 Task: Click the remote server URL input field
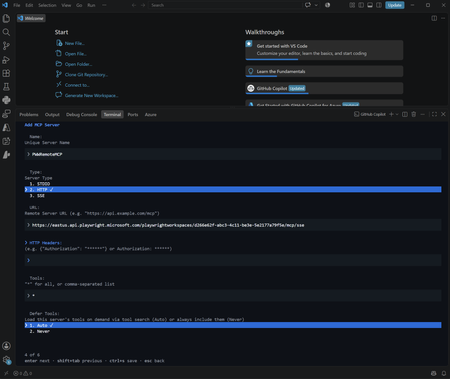(x=233, y=225)
